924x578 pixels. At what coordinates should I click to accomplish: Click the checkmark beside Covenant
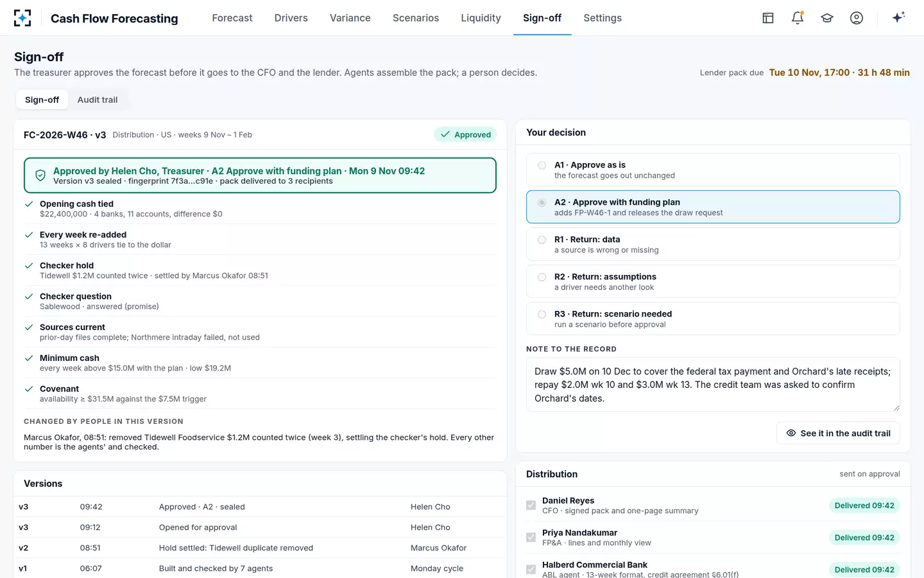coord(29,389)
